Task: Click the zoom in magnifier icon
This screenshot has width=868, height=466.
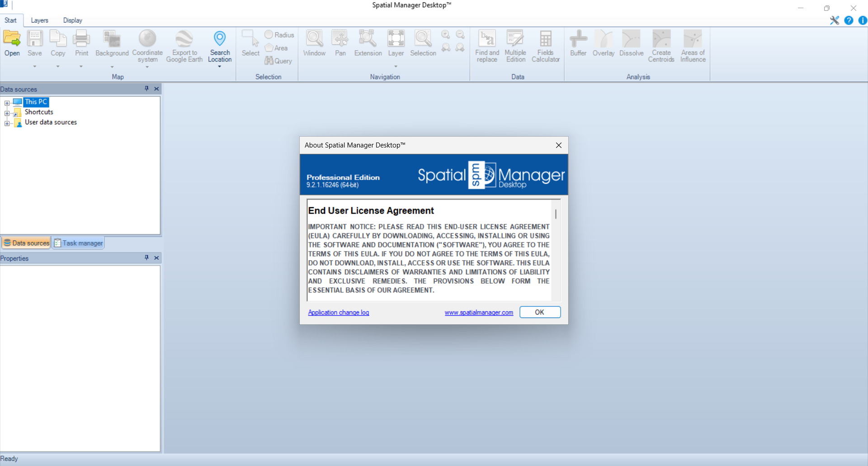Action: 446,34
